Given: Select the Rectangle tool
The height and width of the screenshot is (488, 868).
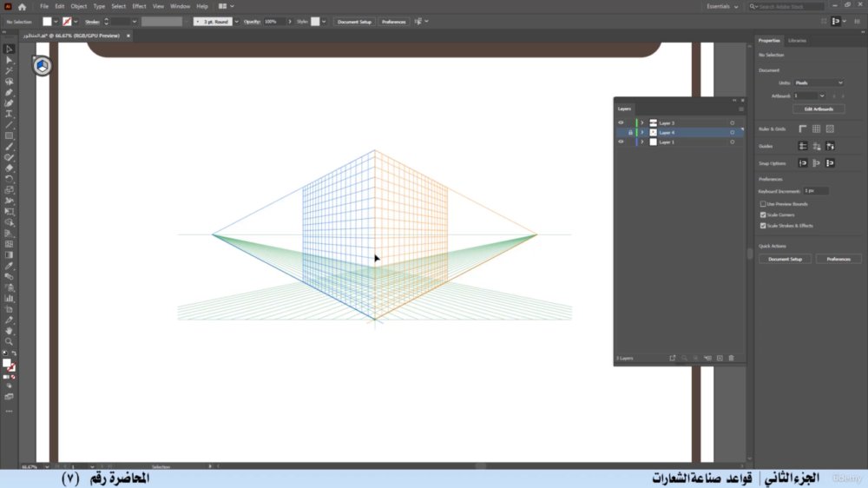Looking at the screenshot, I should [9, 135].
